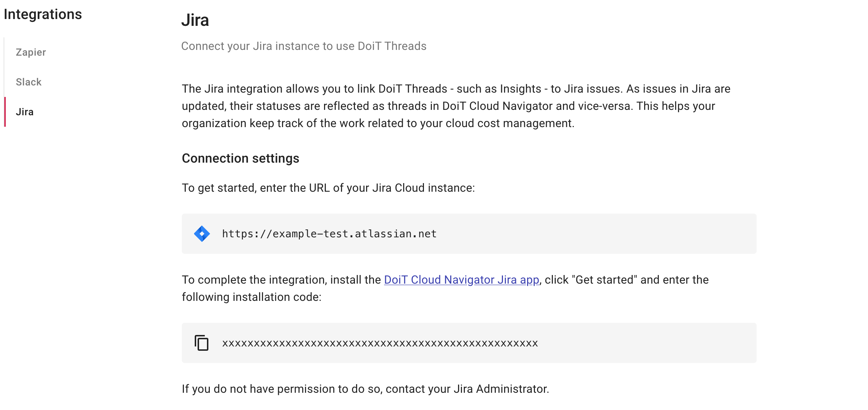Open the DoiT Cloud Navigator Jira app link

click(461, 280)
